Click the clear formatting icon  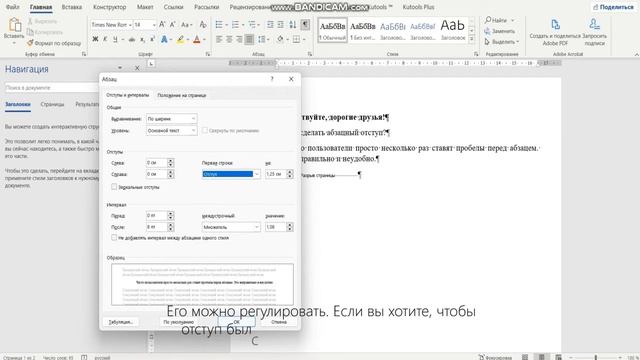tap(203, 25)
